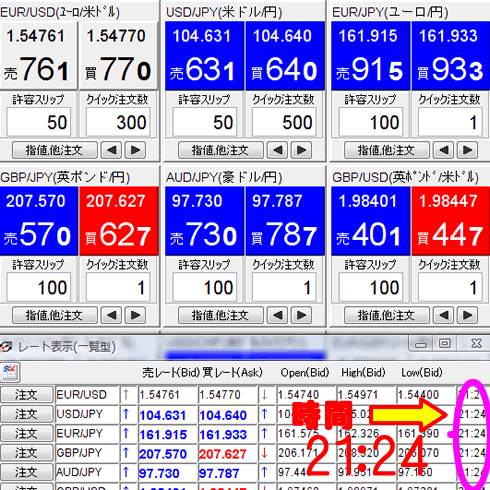The height and width of the screenshot is (490, 490).
Task: Click the left arrow in EUR/USD panel
Action: coord(111,150)
